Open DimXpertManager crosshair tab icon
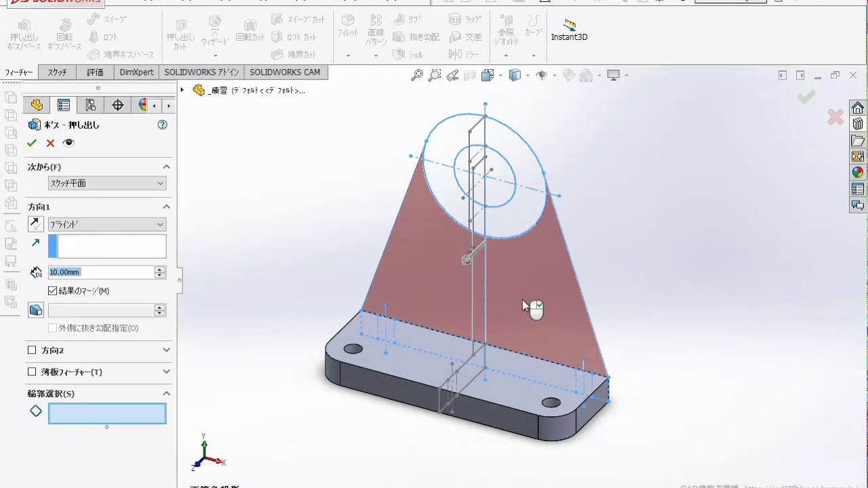868x488 pixels. coord(117,105)
